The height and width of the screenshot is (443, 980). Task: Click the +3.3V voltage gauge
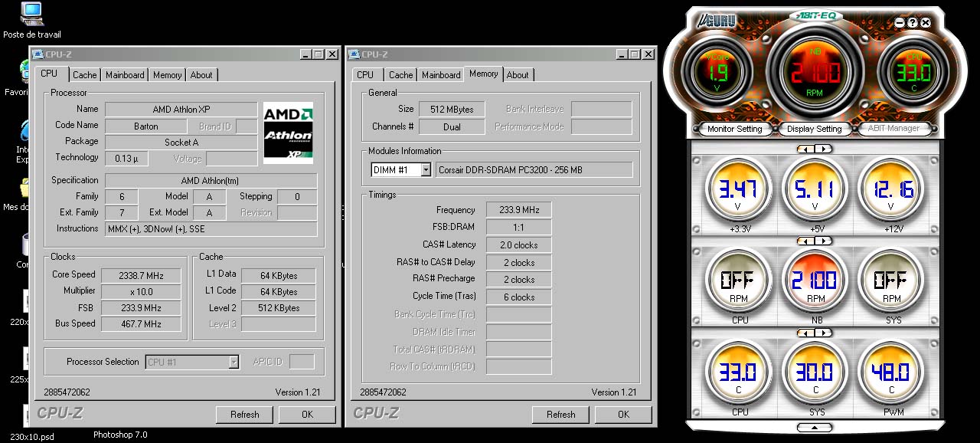[x=739, y=189]
